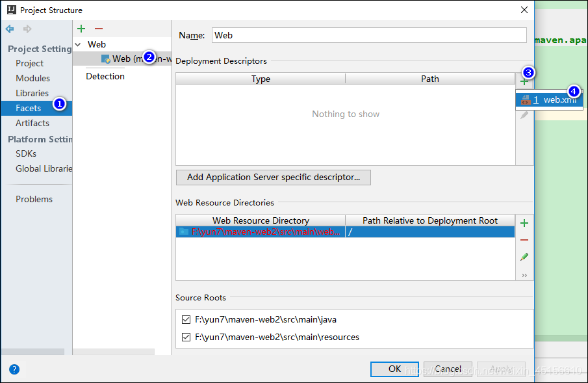
Task: Add web resource directory plus icon
Action: [x=524, y=223]
